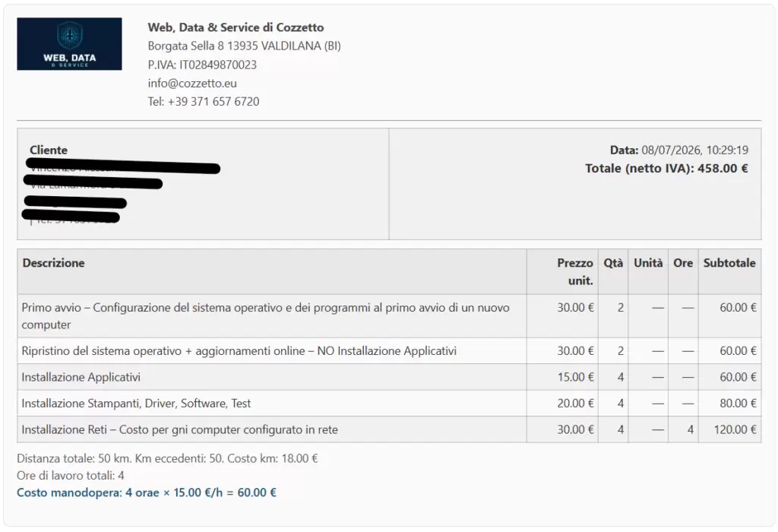This screenshot has height=532, width=778.
Task: Select the company name Web, Data & Service di Cozzetto
Action: pos(236,27)
